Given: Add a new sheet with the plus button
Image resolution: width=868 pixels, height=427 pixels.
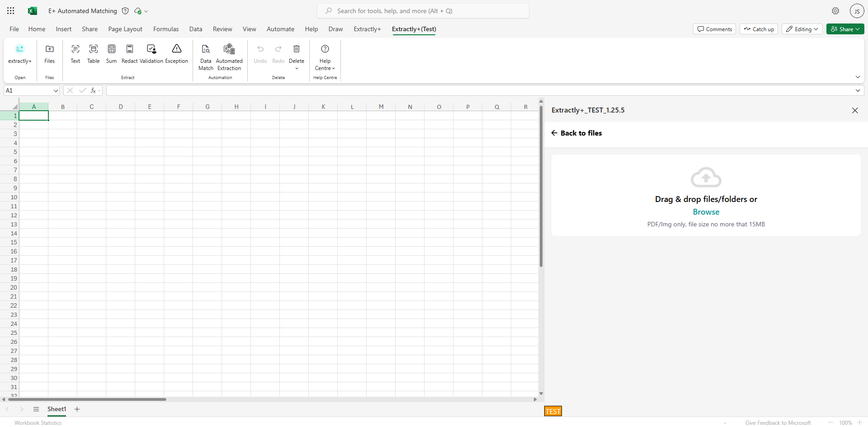Looking at the screenshot, I should (x=77, y=409).
